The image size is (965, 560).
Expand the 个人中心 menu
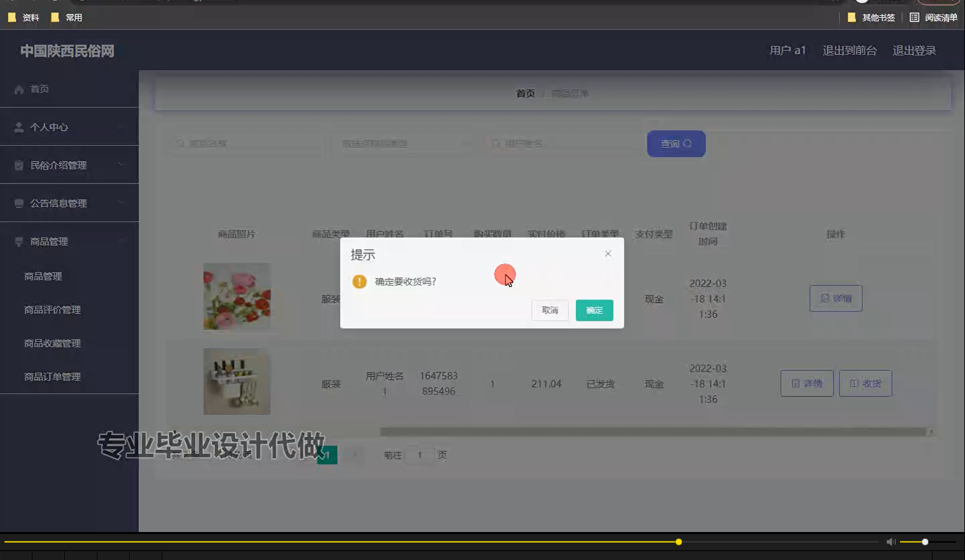point(121,126)
